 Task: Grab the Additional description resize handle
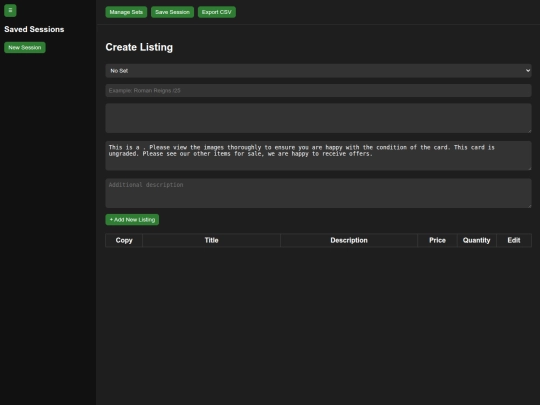click(529, 206)
